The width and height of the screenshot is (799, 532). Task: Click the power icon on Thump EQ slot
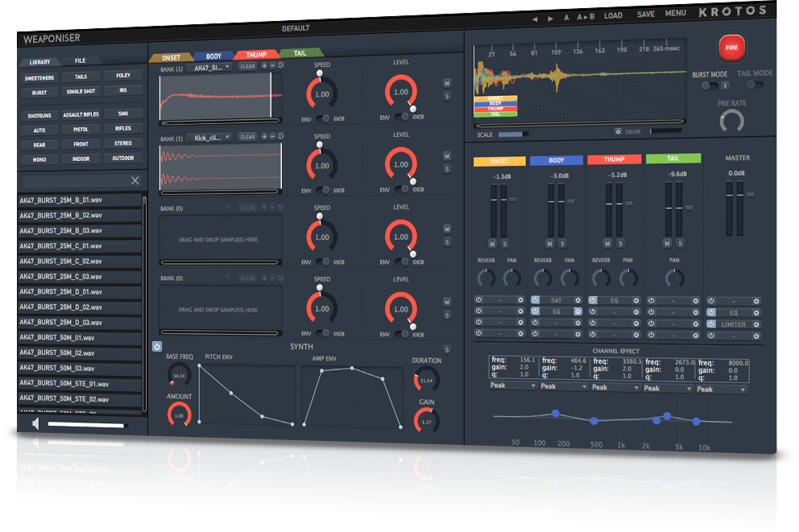593,300
